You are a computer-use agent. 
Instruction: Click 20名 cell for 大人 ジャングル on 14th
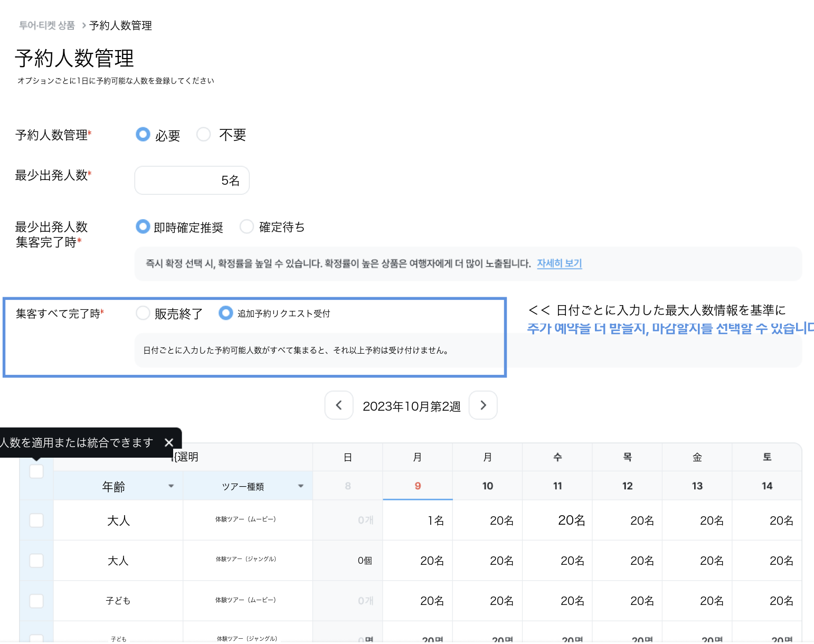(x=767, y=561)
